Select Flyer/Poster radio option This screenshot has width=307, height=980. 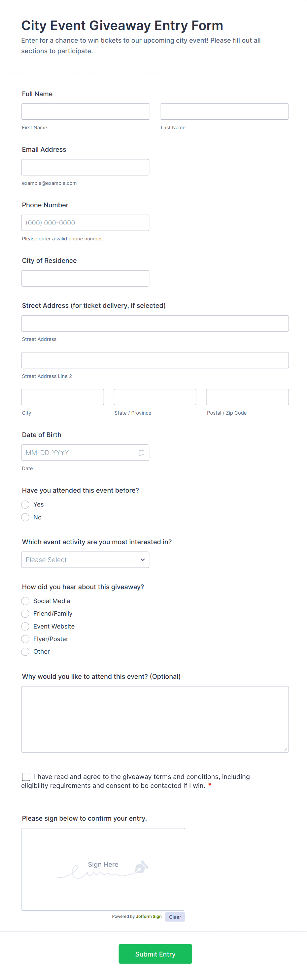(25, 639)
